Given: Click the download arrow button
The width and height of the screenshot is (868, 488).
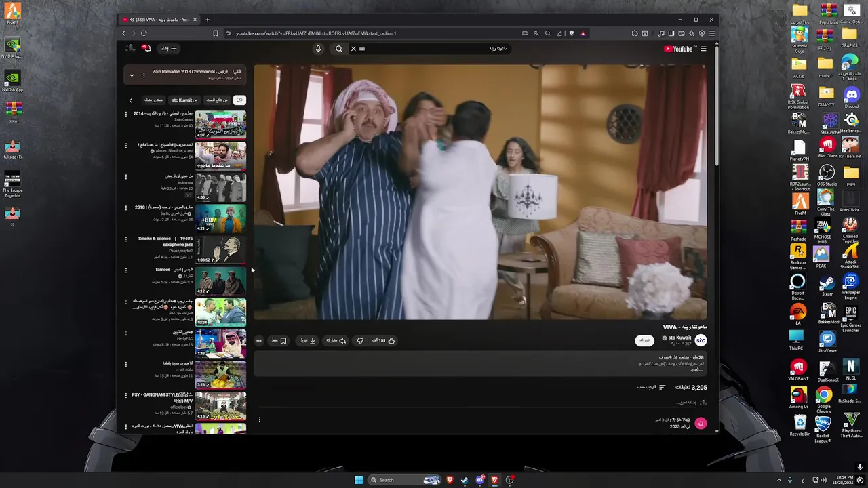Looking at the screenshot, I should pos(308,341).
